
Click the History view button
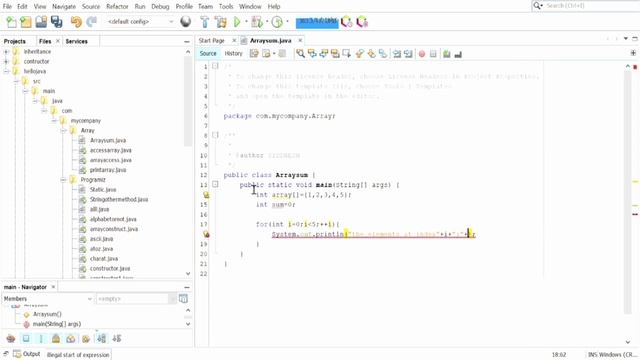(233, 53)
